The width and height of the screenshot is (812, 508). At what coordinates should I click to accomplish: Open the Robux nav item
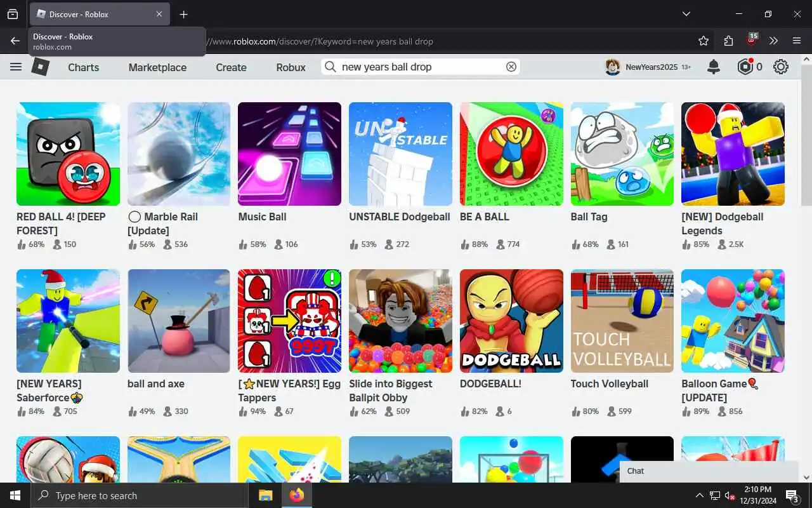tap(291, 67)
